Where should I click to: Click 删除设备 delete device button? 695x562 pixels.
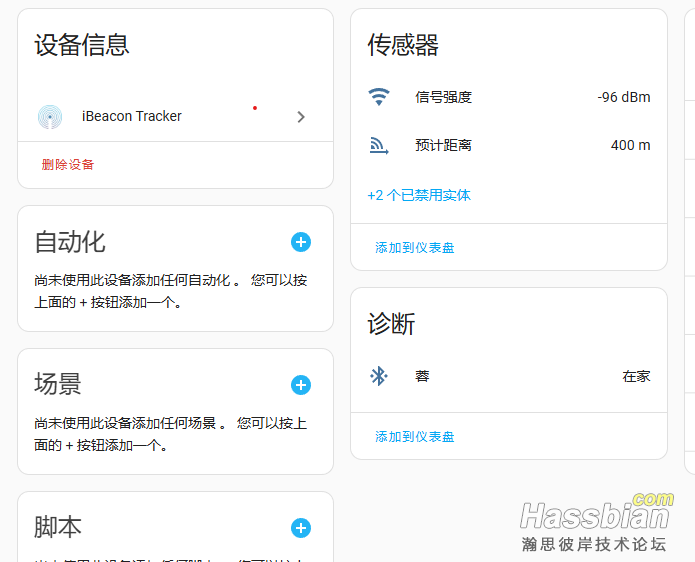click(68, 164)
